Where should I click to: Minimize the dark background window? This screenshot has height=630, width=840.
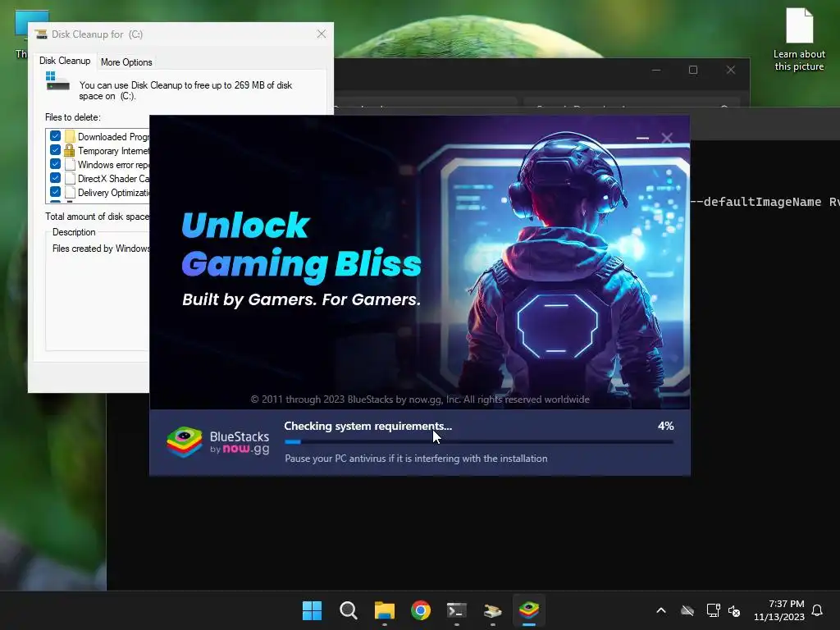tap(656, 71)
